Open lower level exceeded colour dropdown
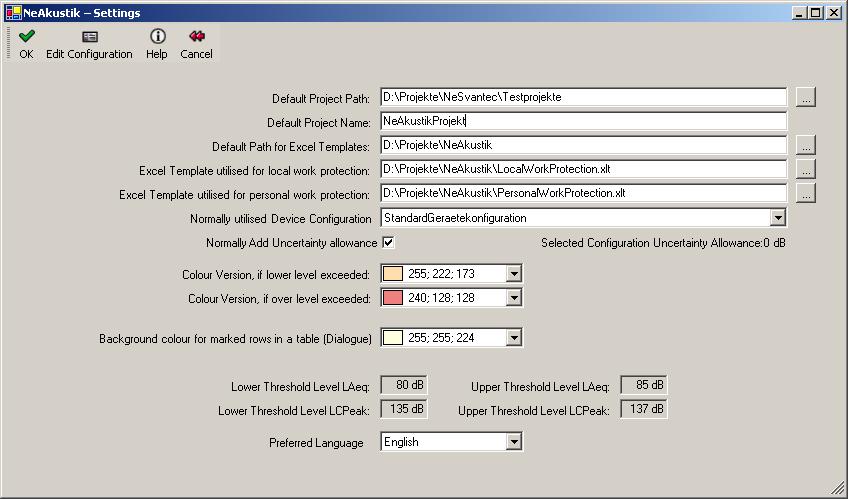The image size is (848, 499). tap(514, 274)
